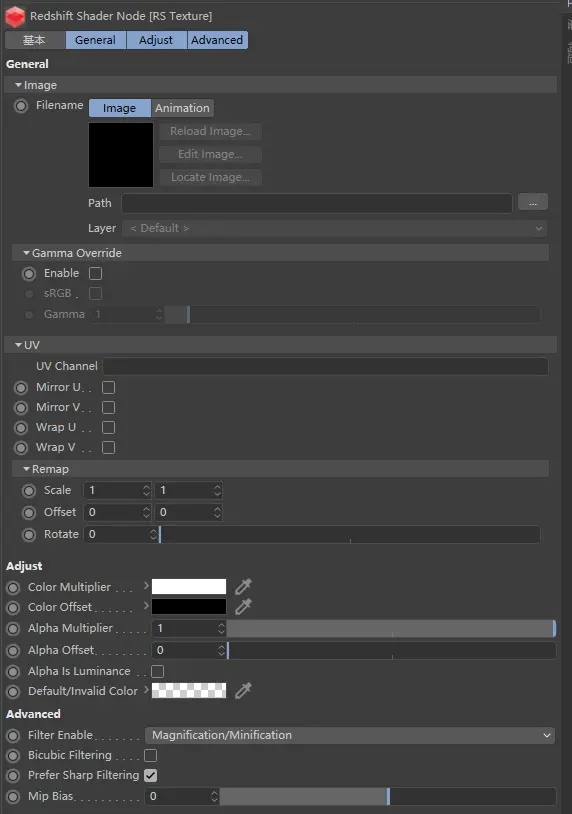
Task: Switch Filename mode to Animation
Action: coord(182,108)
